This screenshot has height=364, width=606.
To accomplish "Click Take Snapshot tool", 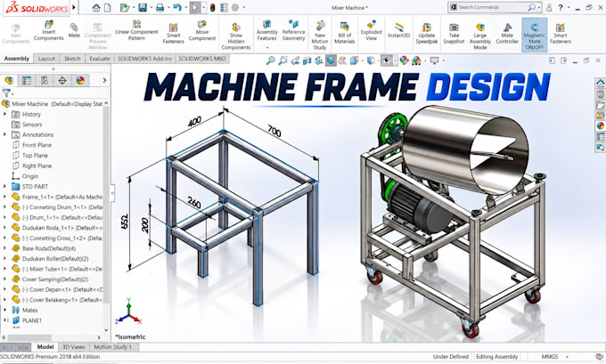I will (x=454, y=33).
